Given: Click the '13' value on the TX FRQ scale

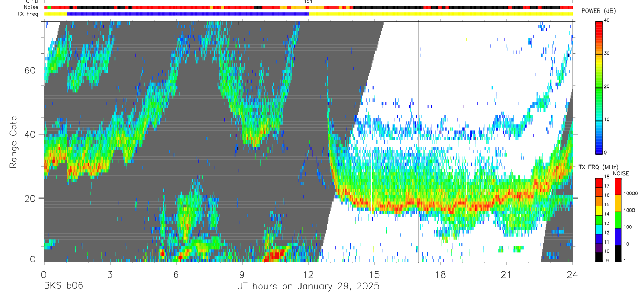Looking at the screenshot, I should [607, 224].
